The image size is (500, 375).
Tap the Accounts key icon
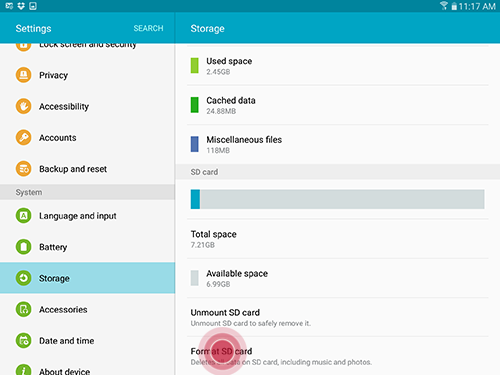(x=23, y=137)
